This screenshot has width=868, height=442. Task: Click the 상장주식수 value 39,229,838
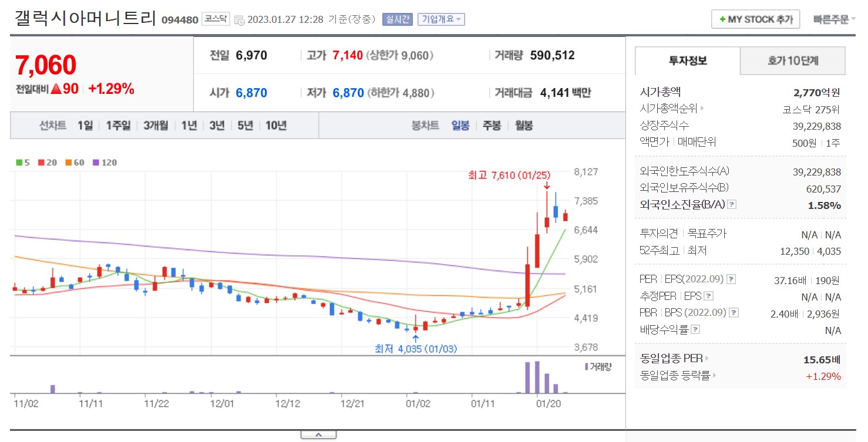(817, 126)
